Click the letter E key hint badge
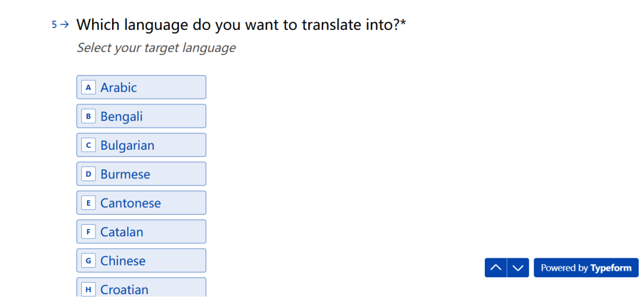The height and width of the screenshot is (297, 644). click(x=88, y=203)
